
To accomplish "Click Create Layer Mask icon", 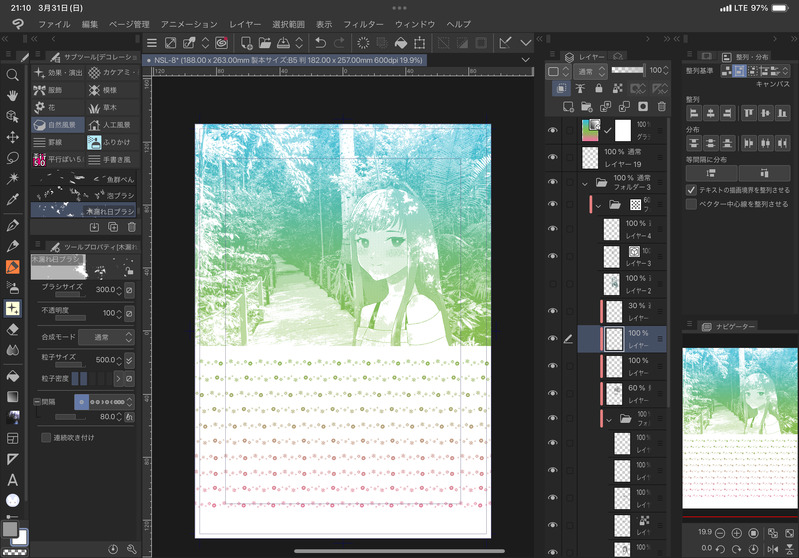I will point(643,107).
